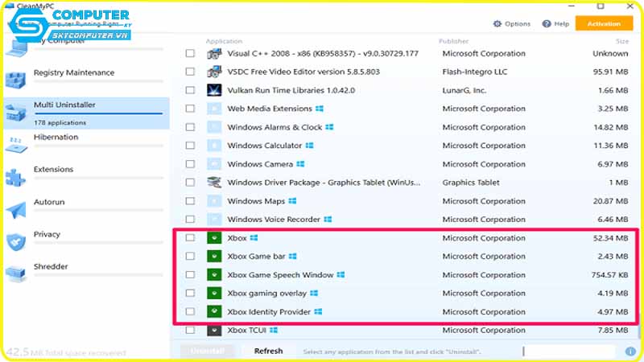Image resolution: width=644 pixels, height=362 pixels.
Task: Sort list by Application column header
Action: point(224,41)
